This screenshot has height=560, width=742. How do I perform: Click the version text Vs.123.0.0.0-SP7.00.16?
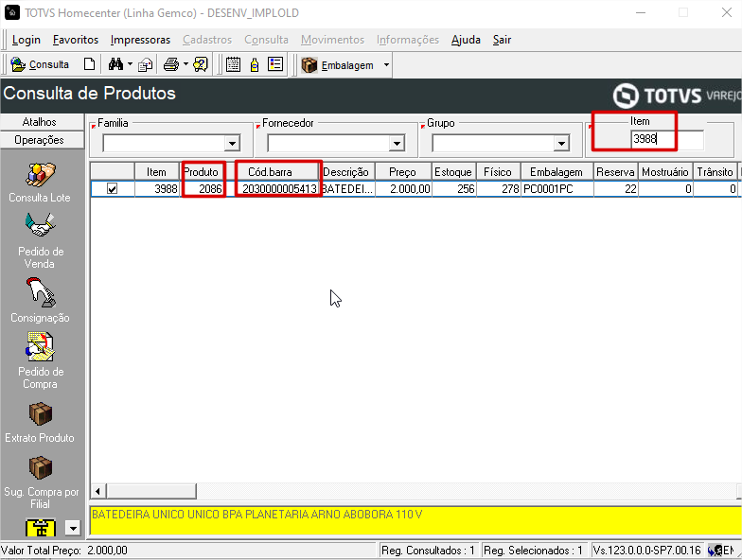point(647,551)
